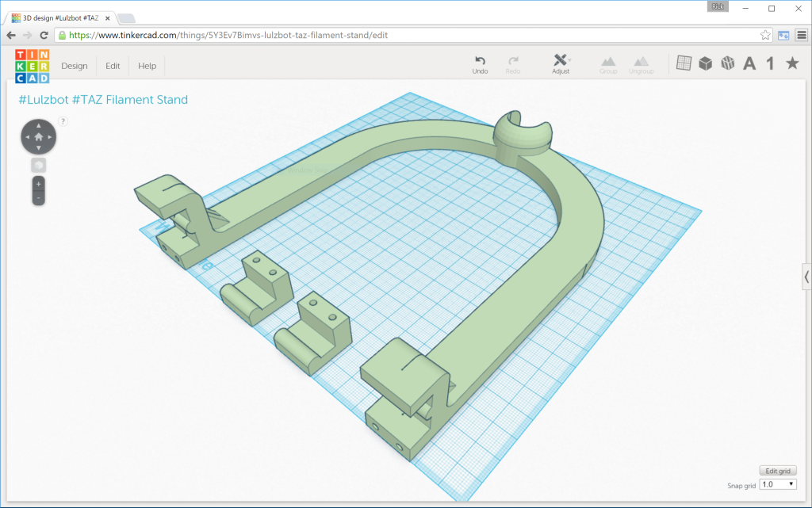Click the fit view cube icon
The image size is (812, 508).
(38, 166)
